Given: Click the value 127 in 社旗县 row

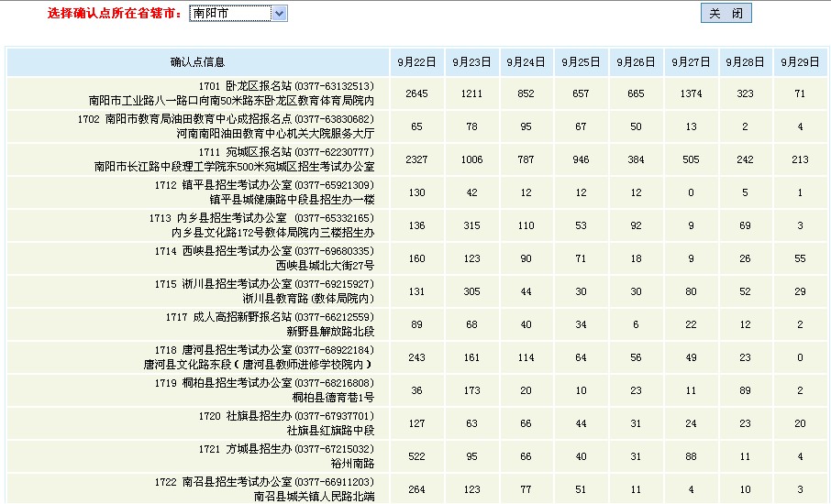Looking at the screenshot, I should click(416, 423).
